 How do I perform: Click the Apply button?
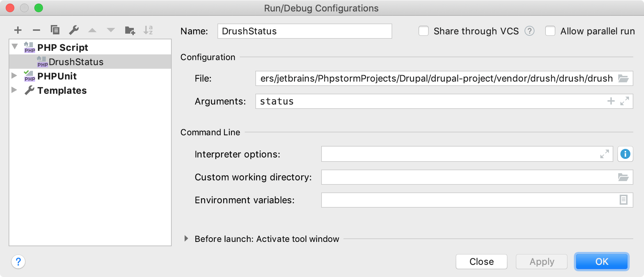pos(542,262)
